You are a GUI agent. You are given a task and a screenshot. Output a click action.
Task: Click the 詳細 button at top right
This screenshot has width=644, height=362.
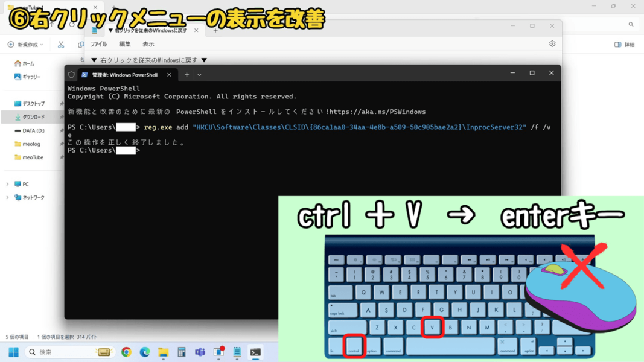(x=624, y=45)
